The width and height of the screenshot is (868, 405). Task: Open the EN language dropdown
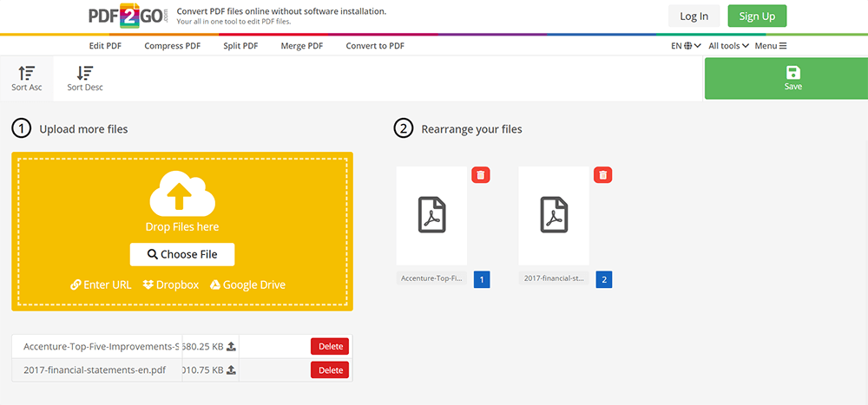point(686,46)
